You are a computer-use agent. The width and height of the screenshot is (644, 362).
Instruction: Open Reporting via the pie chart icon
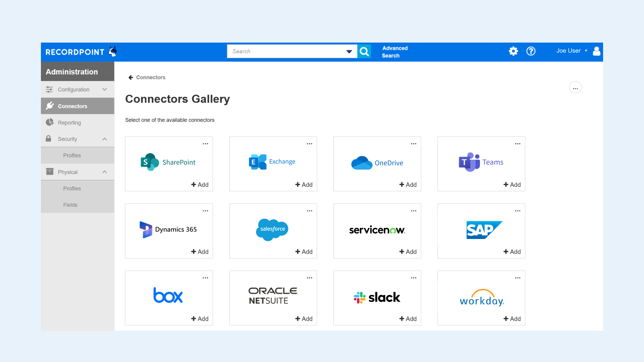tap(49, 122)
